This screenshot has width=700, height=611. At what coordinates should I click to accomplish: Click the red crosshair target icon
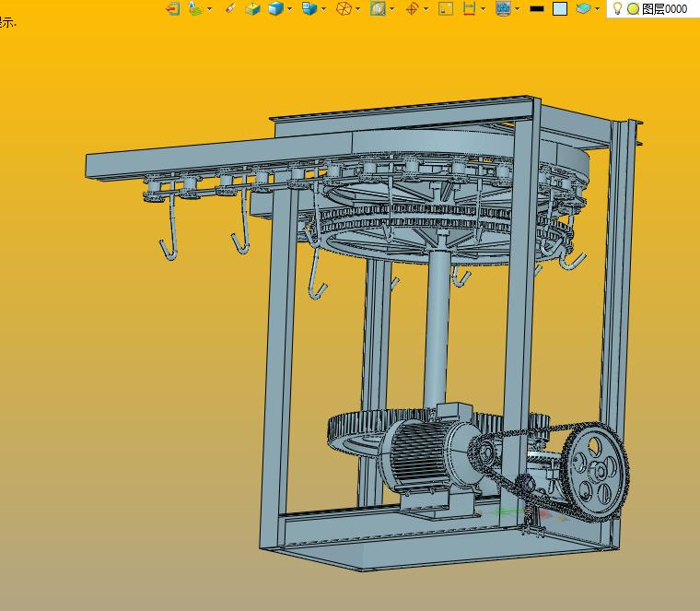(412, 8)
